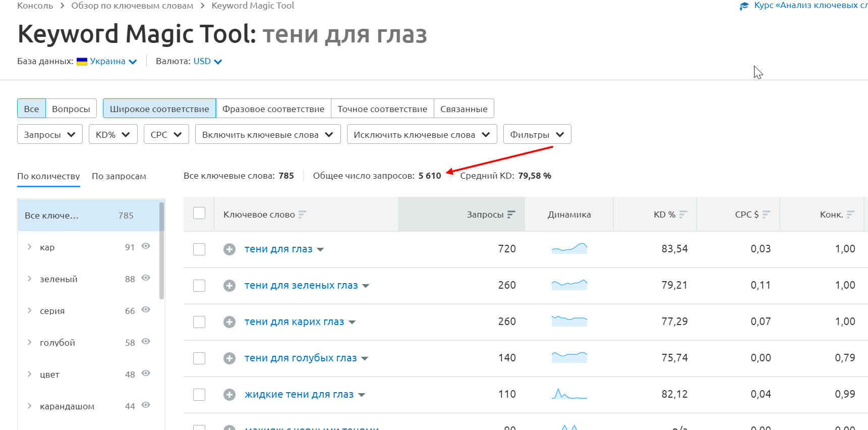
Task: Open the CPC filter dropdown
Action: tap(166, 134)
